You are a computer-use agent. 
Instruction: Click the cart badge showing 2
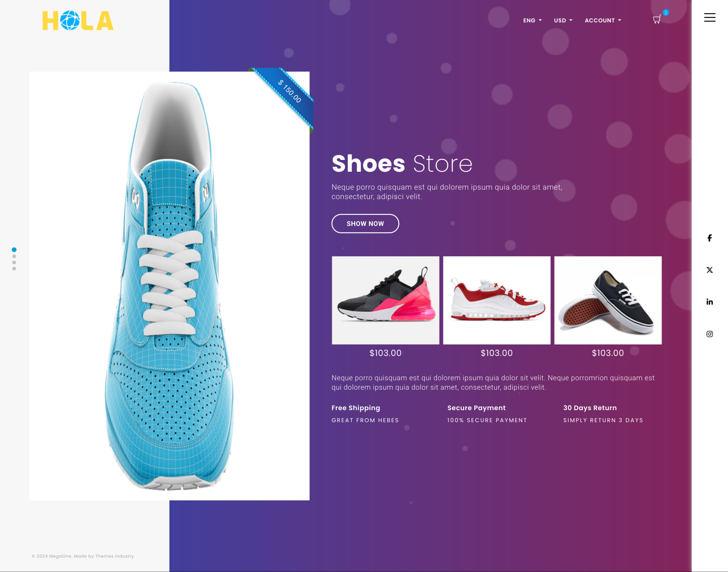665,13
